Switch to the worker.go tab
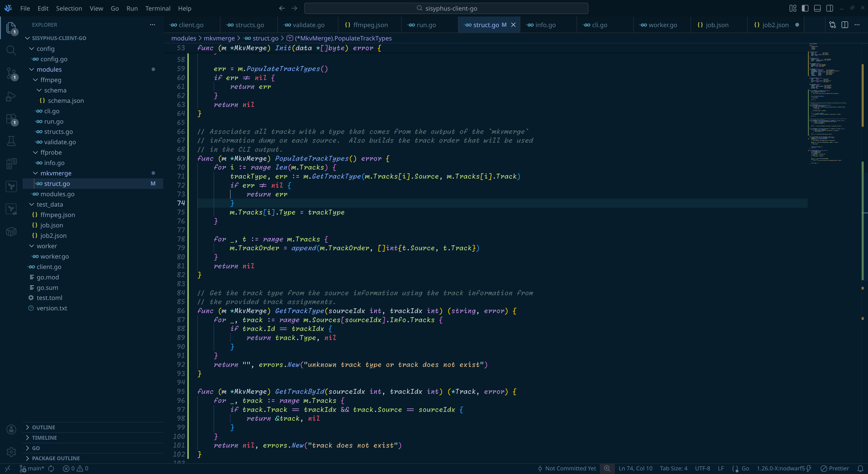Screen dimensions: 868x474 point(662,25)
